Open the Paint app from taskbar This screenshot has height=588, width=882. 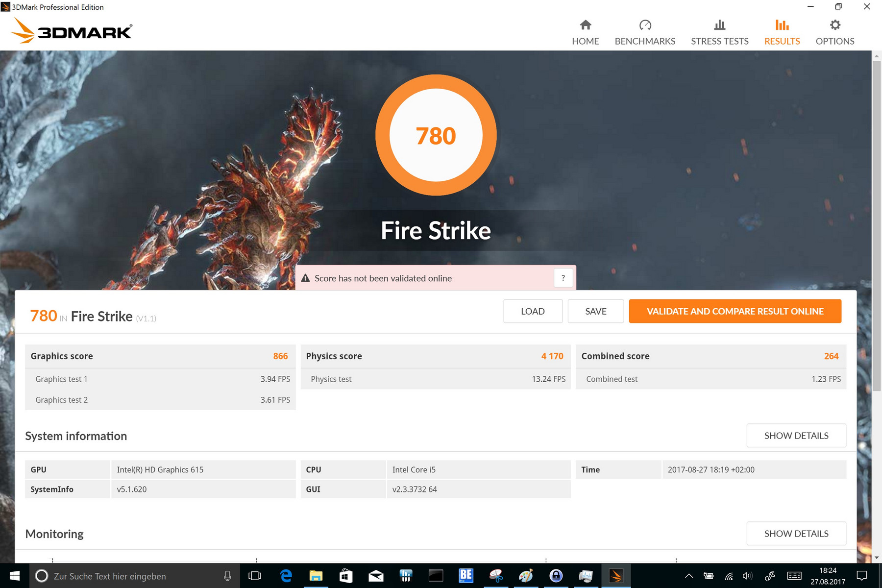click(526, 576)
